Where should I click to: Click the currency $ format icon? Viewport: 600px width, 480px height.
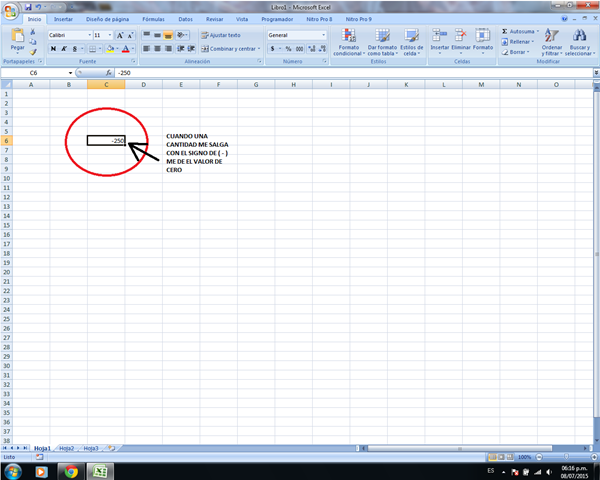[x=272, y=49]
